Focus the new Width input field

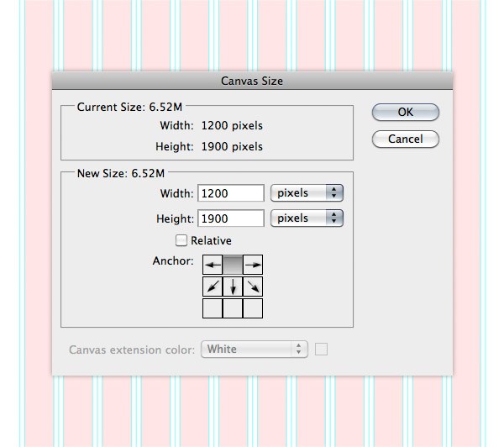pos(231,193)
